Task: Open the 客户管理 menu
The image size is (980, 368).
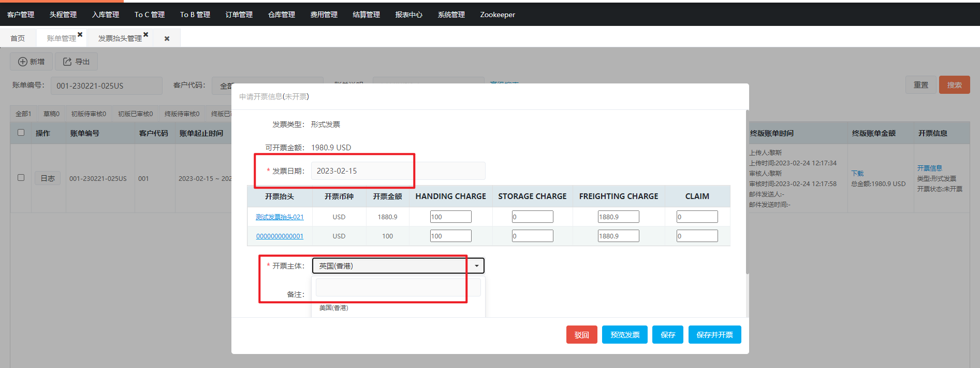Action: pos(21,15)
